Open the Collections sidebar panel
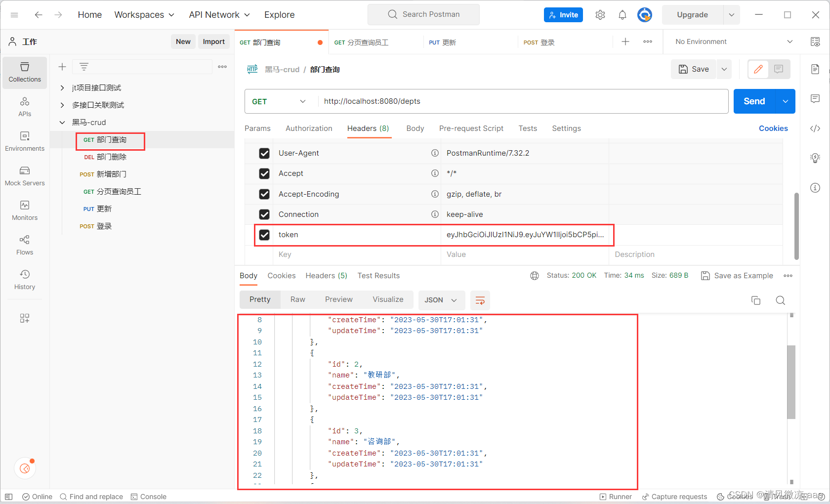 pyautogui.click(x=25, y=72)
